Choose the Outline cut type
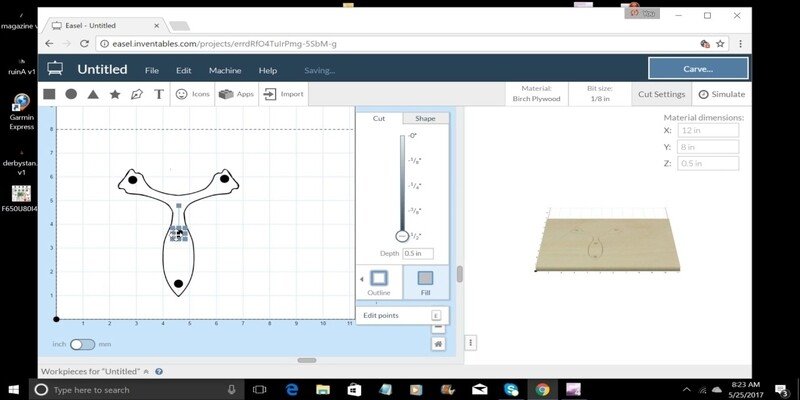The image size is (800, 400). pyautogui.click(x=379, y=283)
